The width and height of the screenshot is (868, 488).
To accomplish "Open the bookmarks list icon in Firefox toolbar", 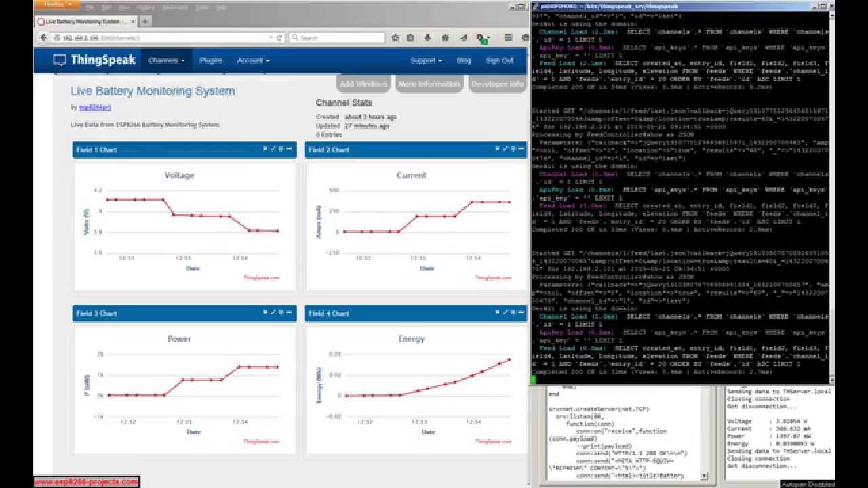I will pyautogui.click(x=410, y=38).
